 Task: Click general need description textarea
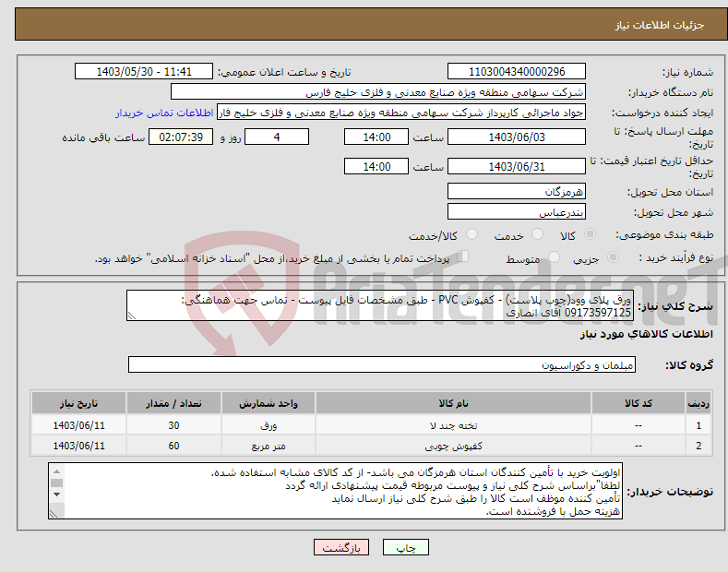click(x=380, y=305)
